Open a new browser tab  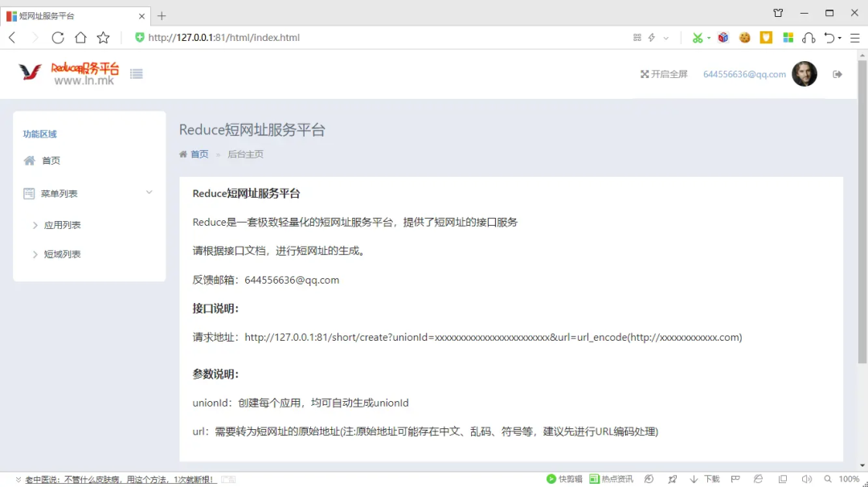(162, 15)
